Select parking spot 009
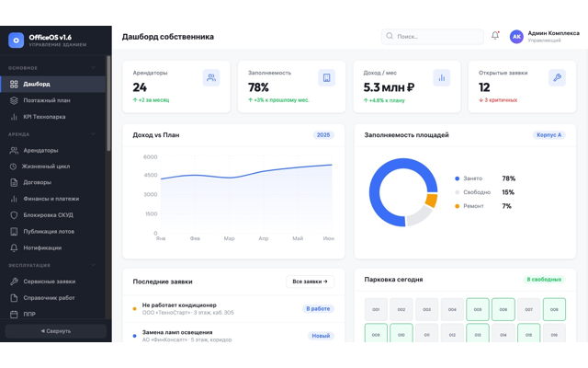 [x=376, y=333]
